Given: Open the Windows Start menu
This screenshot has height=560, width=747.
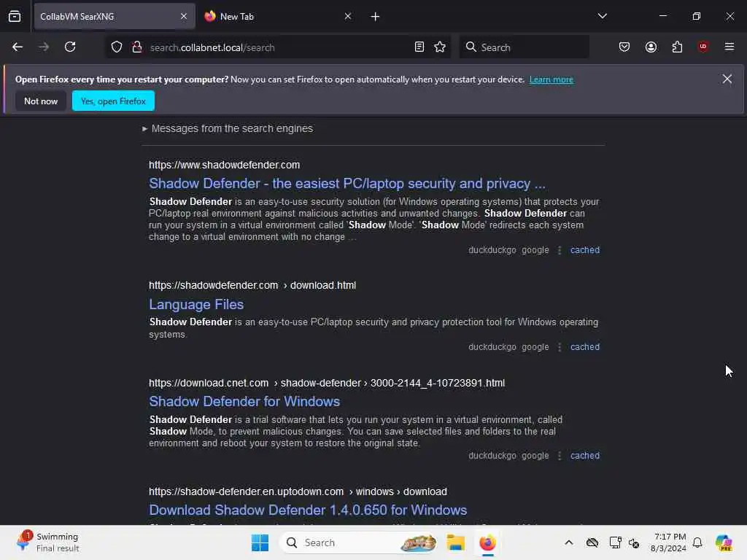Looking at the screenshot, I should pos(260,542).
